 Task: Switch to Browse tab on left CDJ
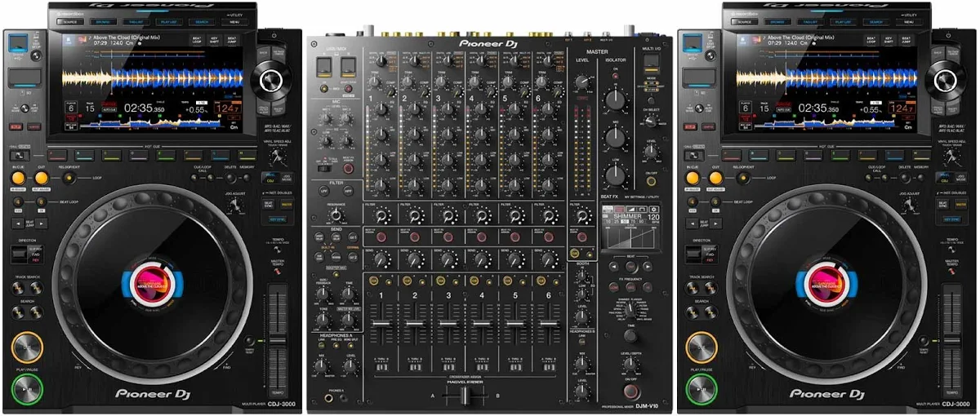(105, 22)
